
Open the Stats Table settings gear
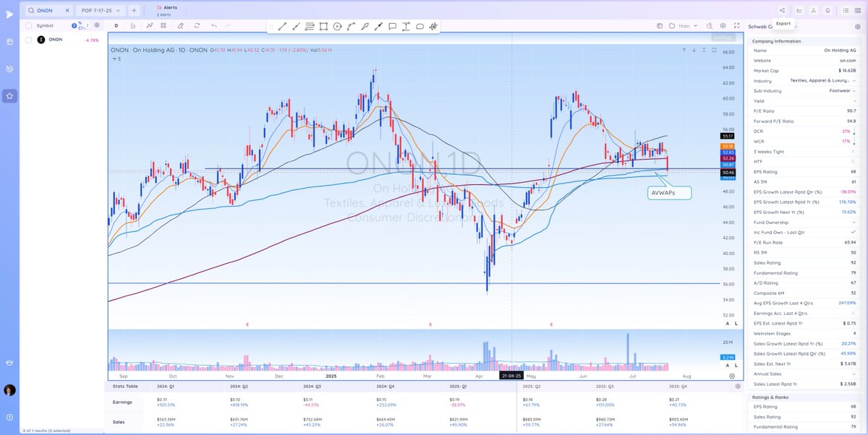[737, 386]
